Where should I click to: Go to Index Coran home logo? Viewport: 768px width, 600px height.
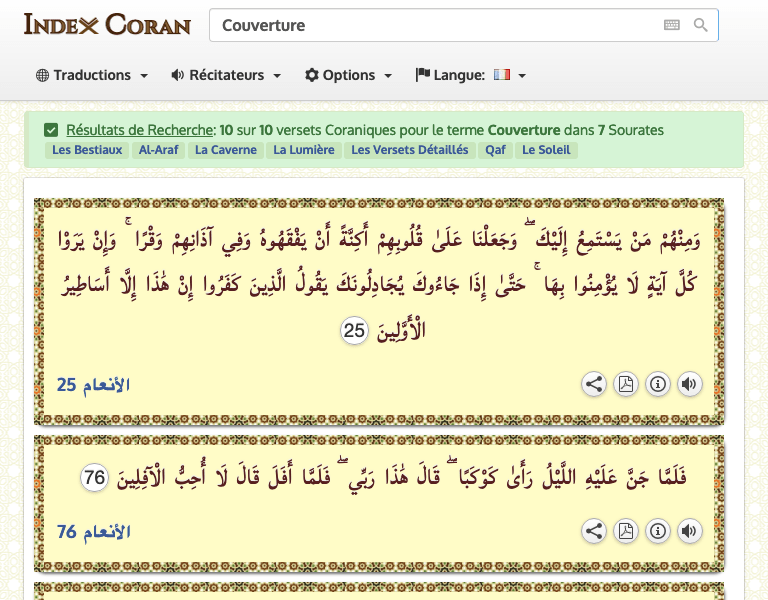coord(107,24)
